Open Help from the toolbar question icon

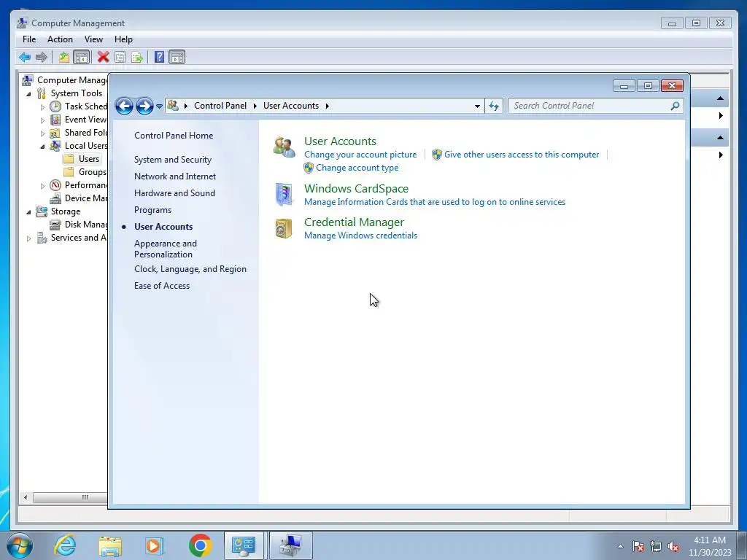tap(160, 58)
